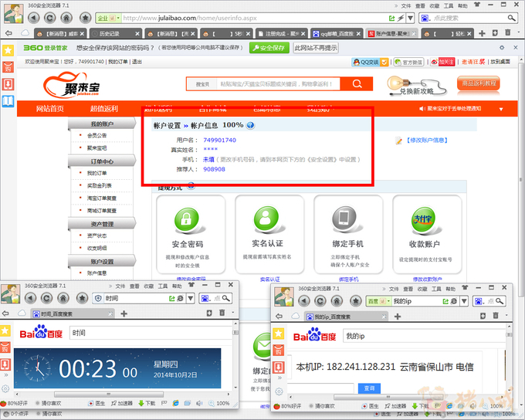Click the Baidu search box containing 我的ip
The image size is (525, 420).
coord(425,336)
